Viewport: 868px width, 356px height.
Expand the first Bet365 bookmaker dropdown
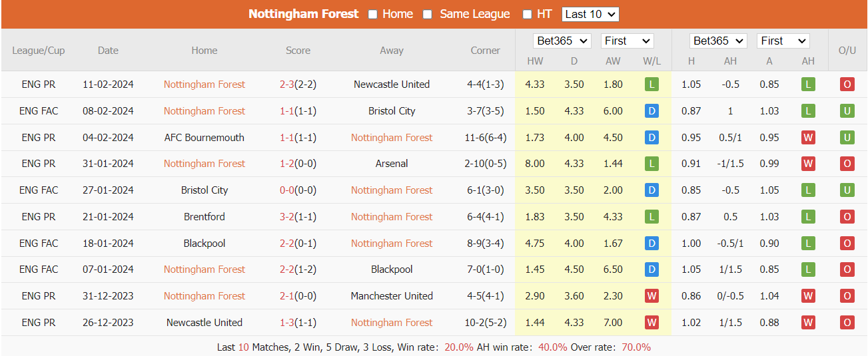coord(562,41)
